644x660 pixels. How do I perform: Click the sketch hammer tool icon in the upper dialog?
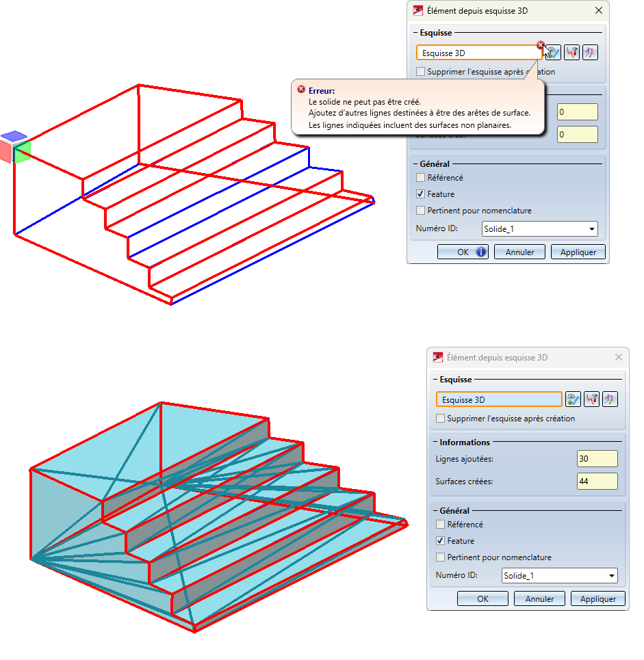pyautogui.click(x=572, y=53)
